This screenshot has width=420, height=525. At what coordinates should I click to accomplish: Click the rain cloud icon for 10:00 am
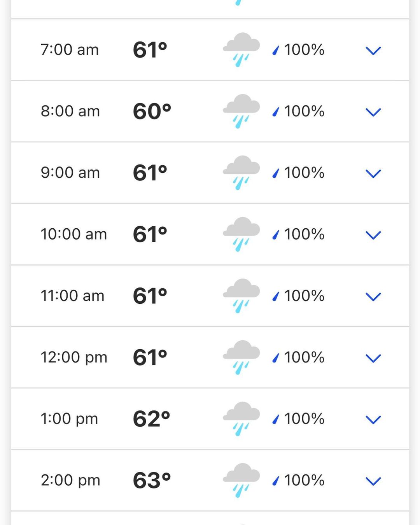click(241, 234)
